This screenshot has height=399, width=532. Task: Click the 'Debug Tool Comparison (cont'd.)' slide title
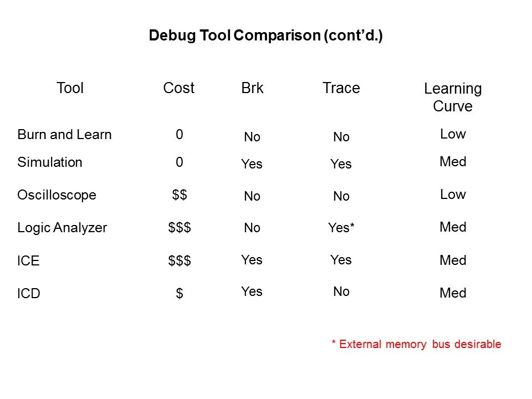tap(266, 37)
